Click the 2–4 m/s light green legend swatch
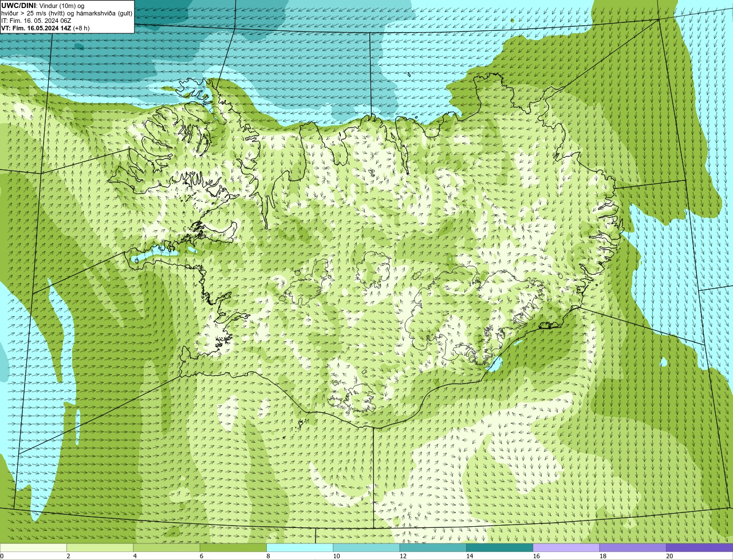 (x=100, y=547)
